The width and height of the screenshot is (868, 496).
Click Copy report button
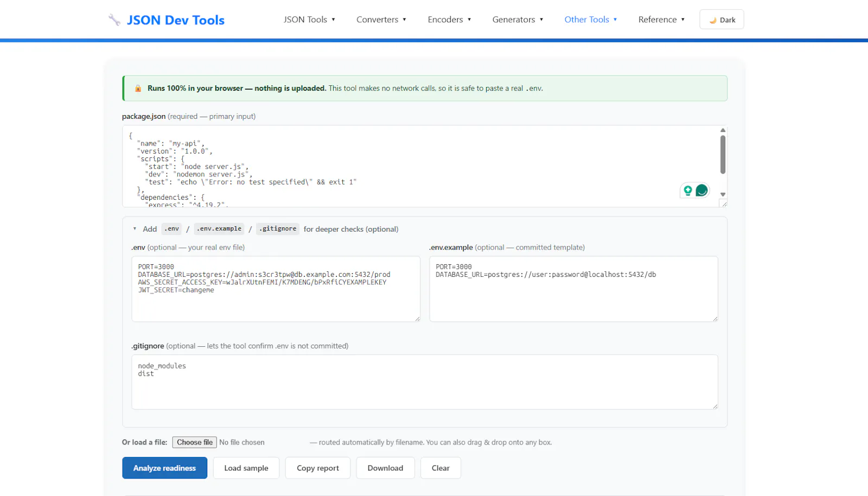[x=318, y=468]
